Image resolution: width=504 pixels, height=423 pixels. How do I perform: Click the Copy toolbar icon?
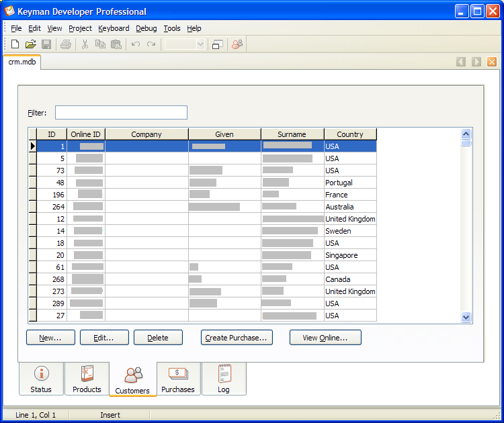(100, 44)
